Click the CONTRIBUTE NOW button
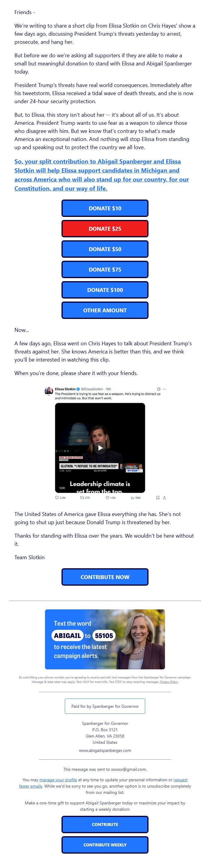This screenshot has width=210, height=868. 105,577
